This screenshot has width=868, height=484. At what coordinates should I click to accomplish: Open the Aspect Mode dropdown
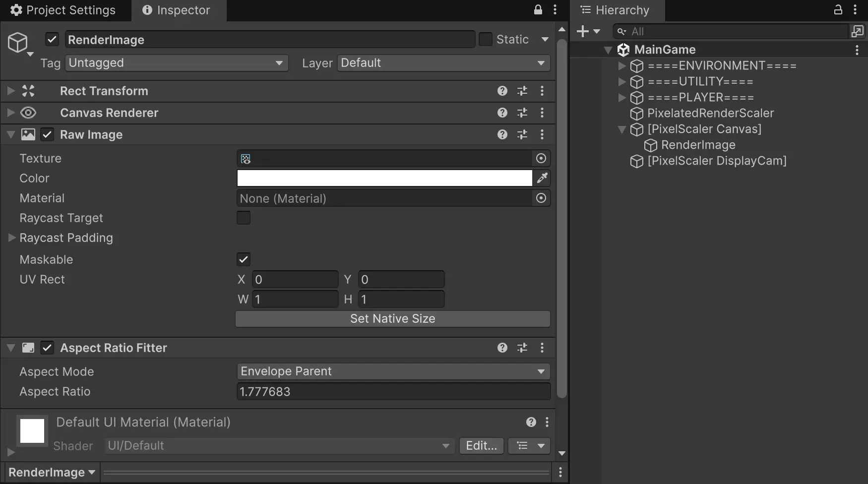[392, 371]
